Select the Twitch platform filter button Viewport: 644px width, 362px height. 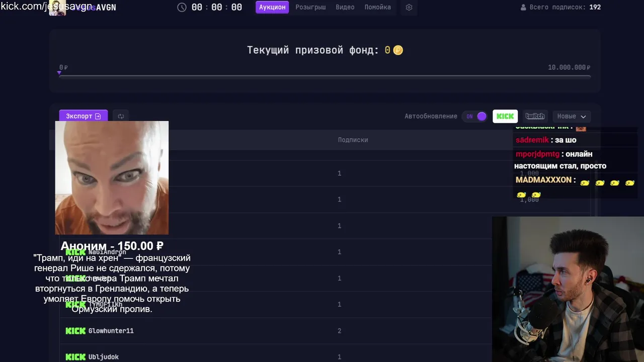tap(535, 116)
